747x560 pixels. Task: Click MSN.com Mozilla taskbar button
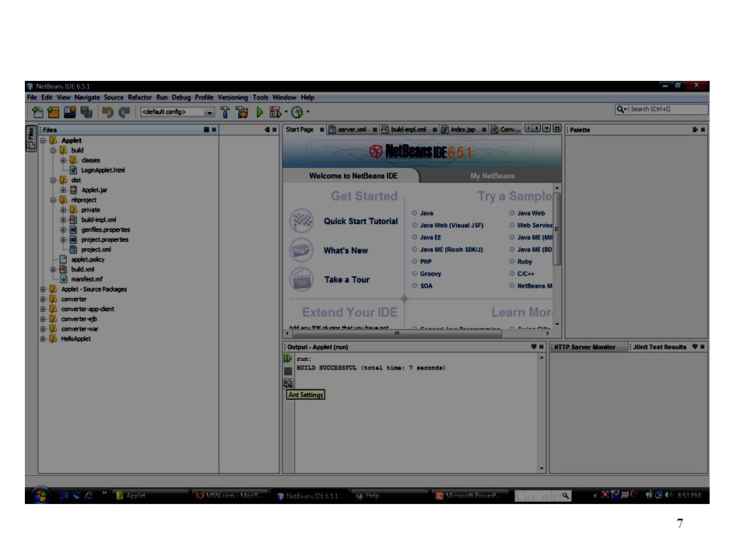[x=230, y=495]
